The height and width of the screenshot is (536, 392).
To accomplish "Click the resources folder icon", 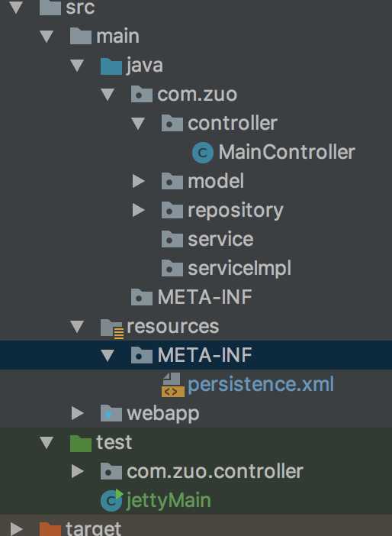I will point(112,328).
